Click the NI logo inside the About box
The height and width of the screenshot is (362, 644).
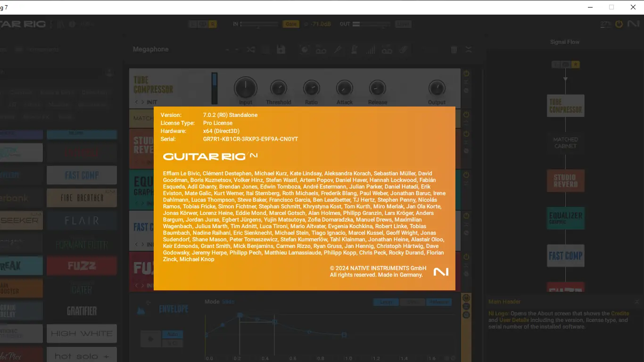(441, 271)
